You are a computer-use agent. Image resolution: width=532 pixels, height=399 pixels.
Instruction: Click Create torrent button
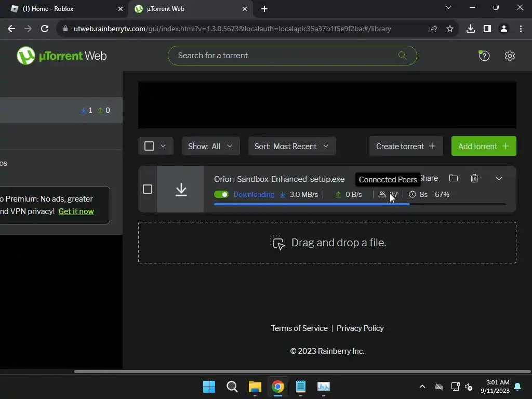406,146
